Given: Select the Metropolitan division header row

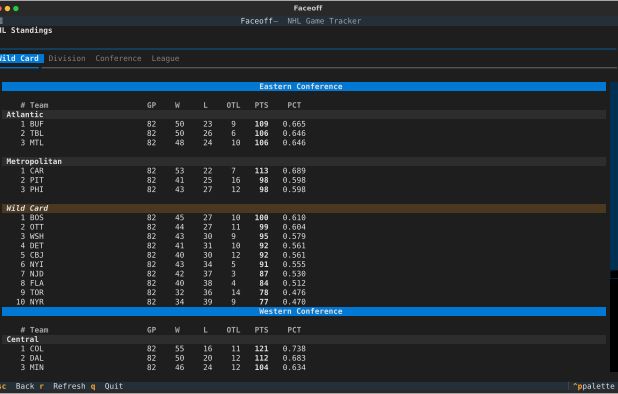Looking at the screenshot, I should pyautogui.click(x=304, y=162).
